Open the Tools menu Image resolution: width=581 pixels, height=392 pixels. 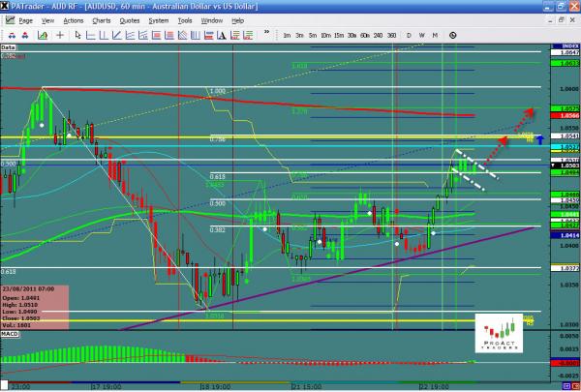click(x=182, y=19)
